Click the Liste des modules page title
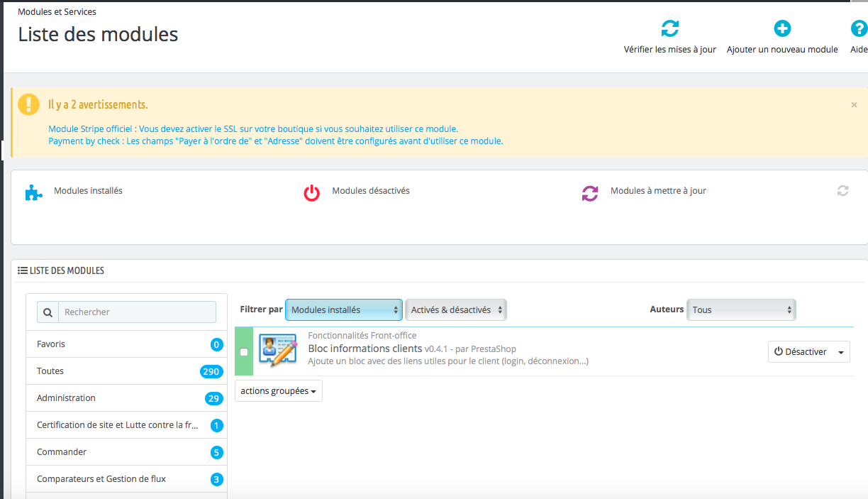 click(98, 34)
